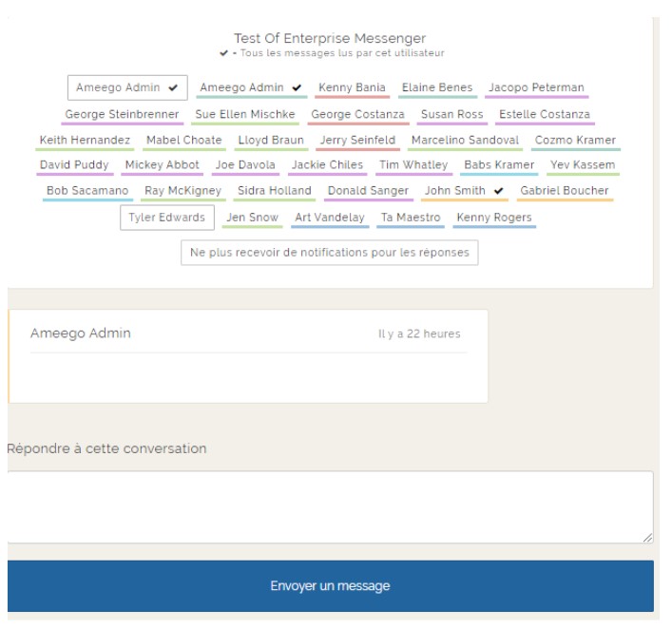The image size is (672, 628).
Task: Select the Elaine Benes recipient tag
Action: [436, 88]
